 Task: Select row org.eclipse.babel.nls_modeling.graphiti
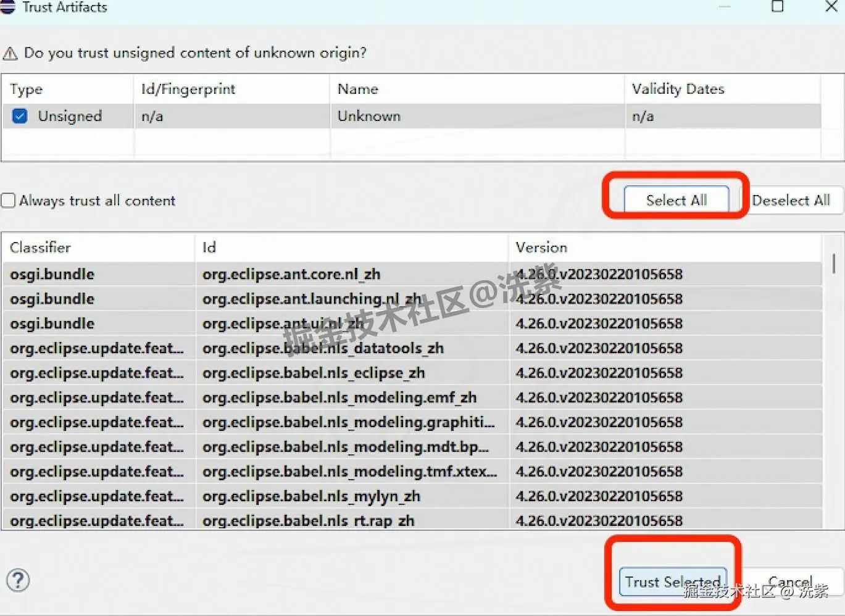[x=412, y=422]
